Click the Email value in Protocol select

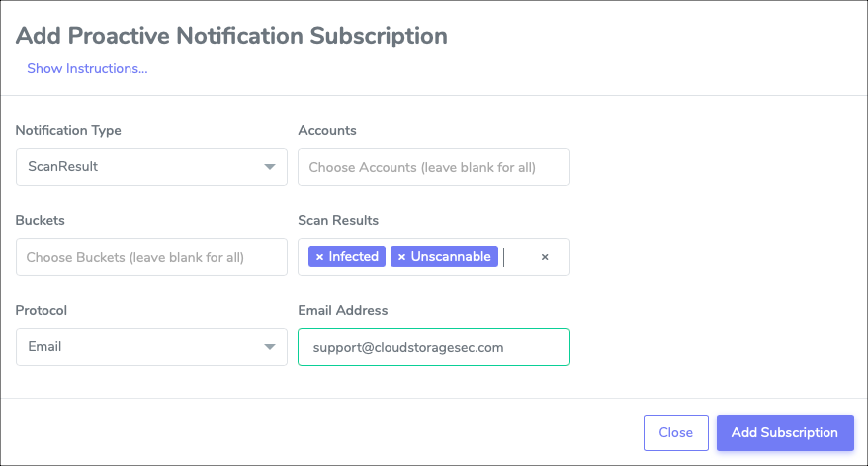pyautogui.click(x=44, y=347)
